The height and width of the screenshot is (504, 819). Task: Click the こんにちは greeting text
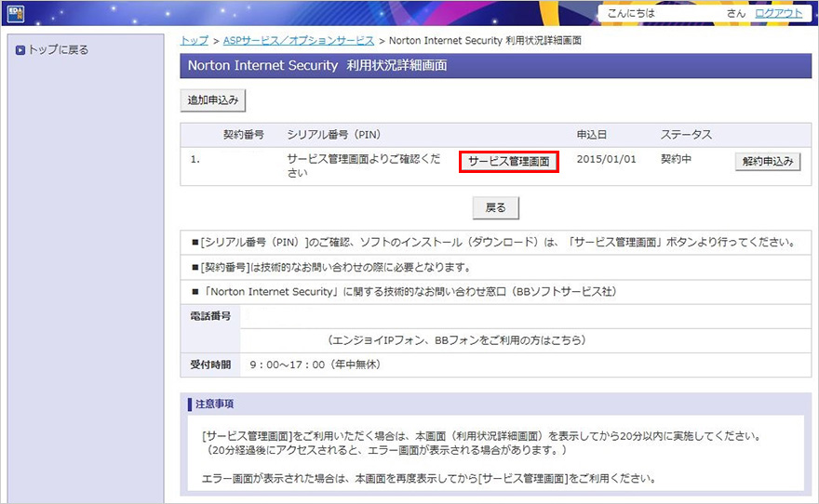631,14
